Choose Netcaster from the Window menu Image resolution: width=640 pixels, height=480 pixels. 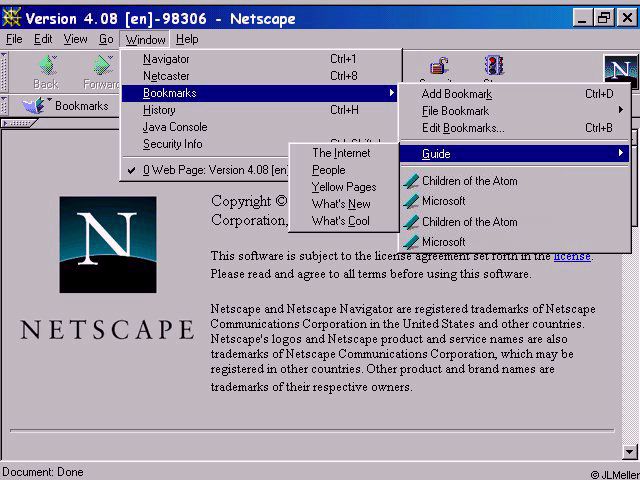point(259,76)
